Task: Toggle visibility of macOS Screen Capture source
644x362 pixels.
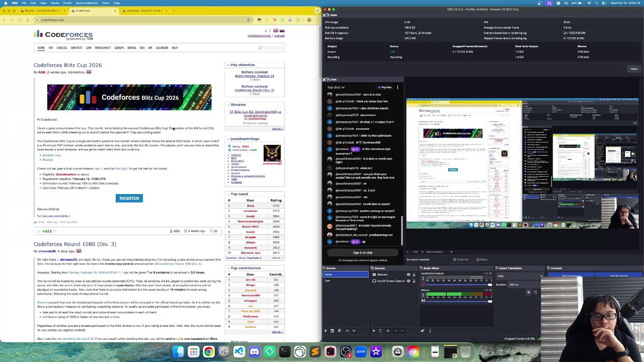Action: coord(408,281)
